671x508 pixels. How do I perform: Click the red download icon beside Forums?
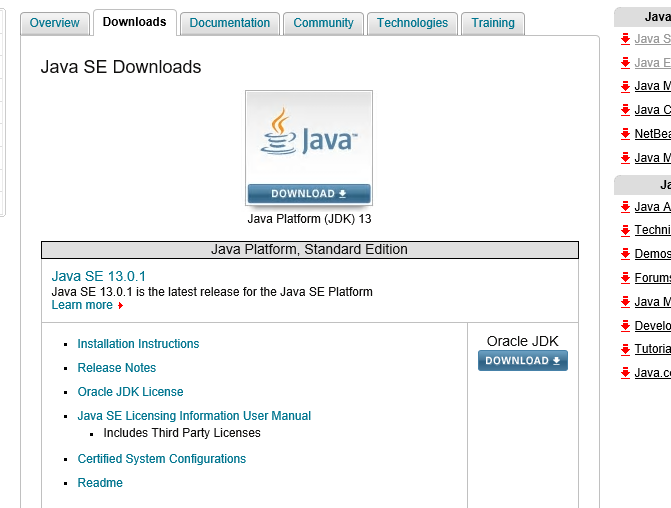[625, 278]
